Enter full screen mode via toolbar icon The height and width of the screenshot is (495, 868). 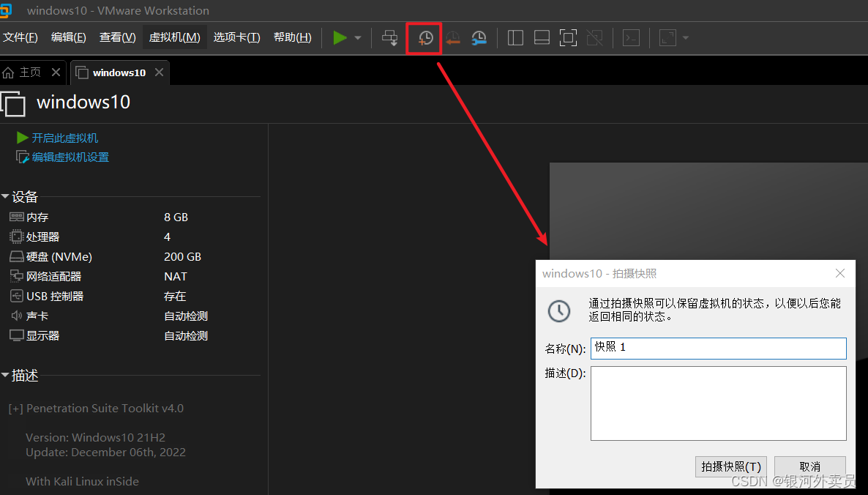click(x=568, y=37)
